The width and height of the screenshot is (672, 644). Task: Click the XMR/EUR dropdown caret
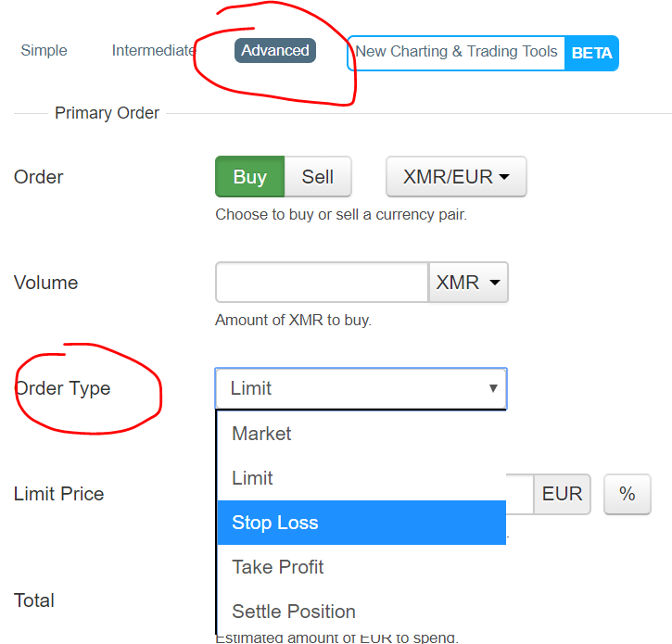point(504,178)
